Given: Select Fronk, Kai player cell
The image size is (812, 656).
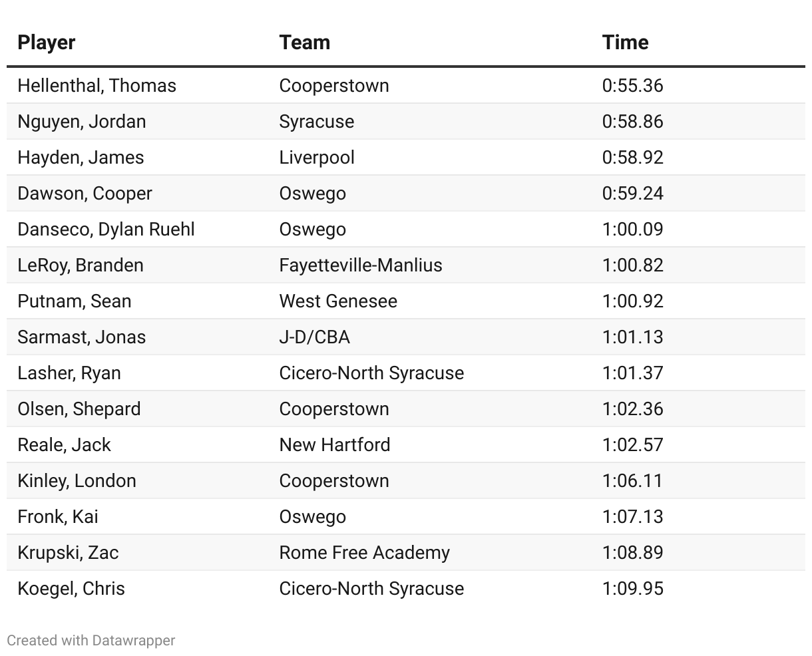Looking at the screenshot, I should pos(58,517).
